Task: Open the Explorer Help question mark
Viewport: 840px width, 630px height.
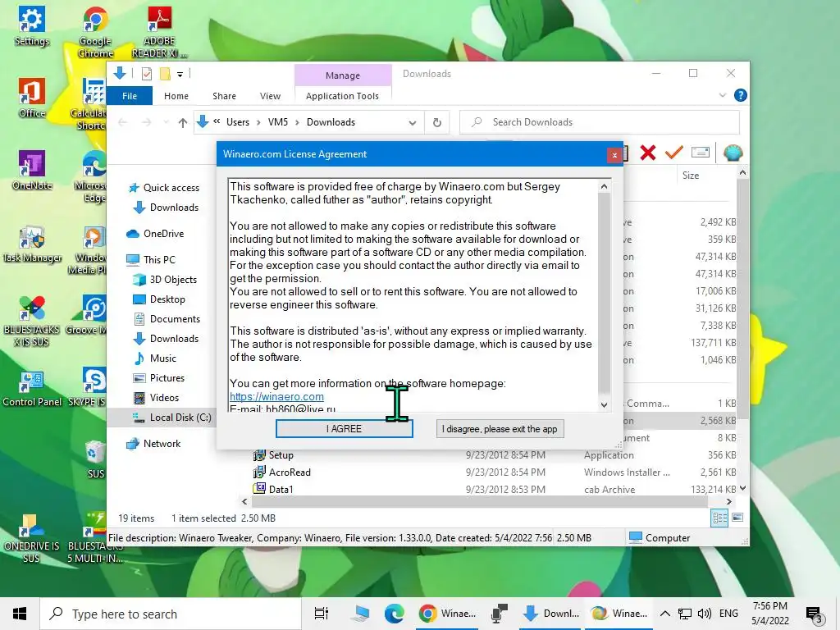Action: (741, 95)
